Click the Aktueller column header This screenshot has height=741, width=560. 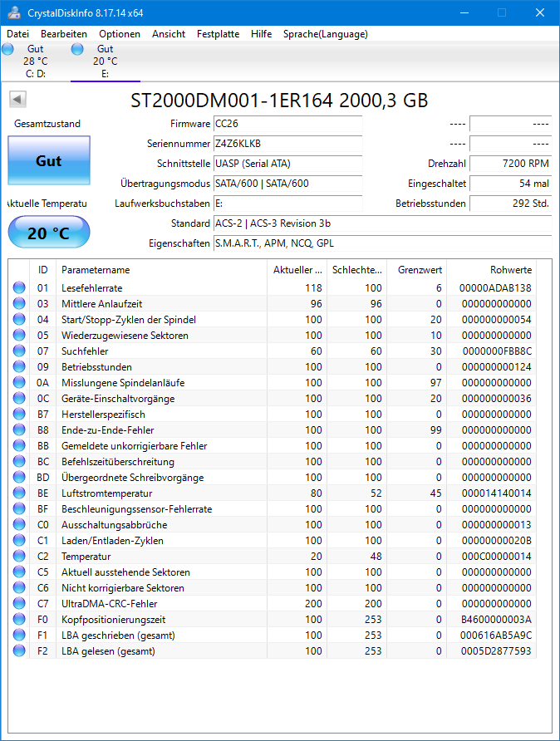(297, 270)
